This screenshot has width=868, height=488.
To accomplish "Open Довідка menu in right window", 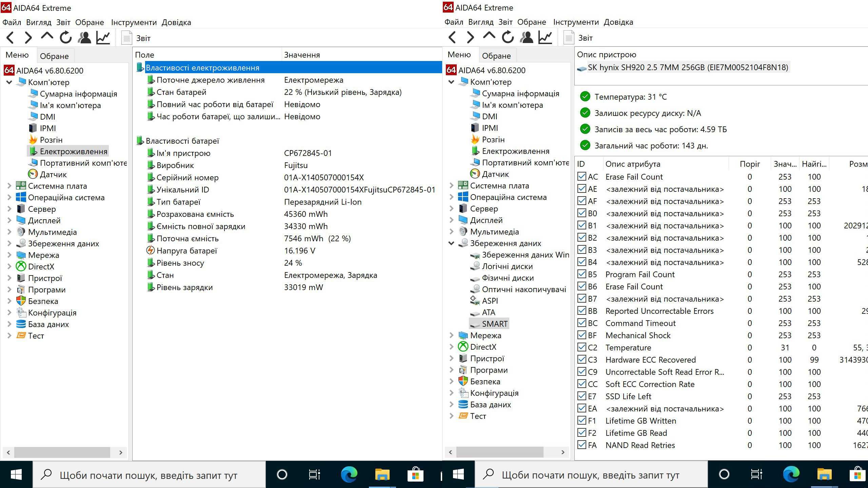I will point(618,22).
